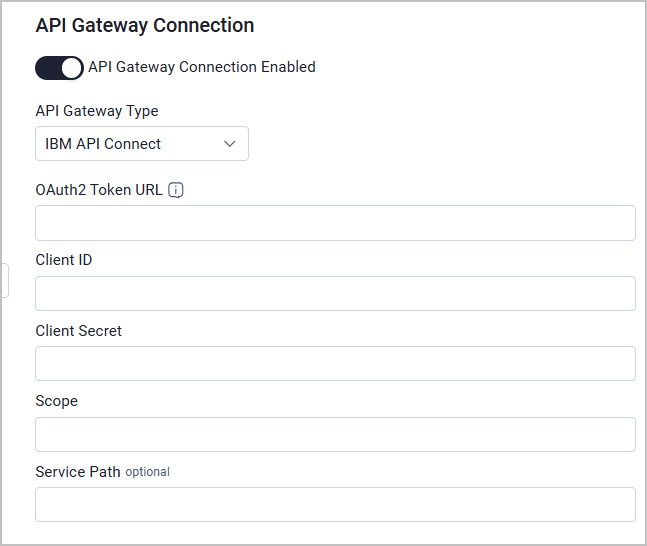Focus the OAuth2 Token URL input field

click(335, 223)
